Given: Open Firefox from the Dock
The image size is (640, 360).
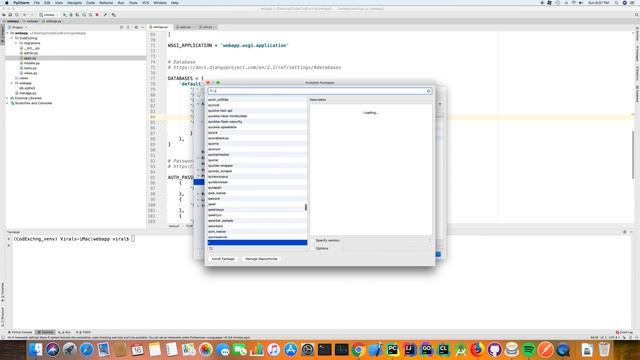Looking at the screenshot, I should coord(477,350).
